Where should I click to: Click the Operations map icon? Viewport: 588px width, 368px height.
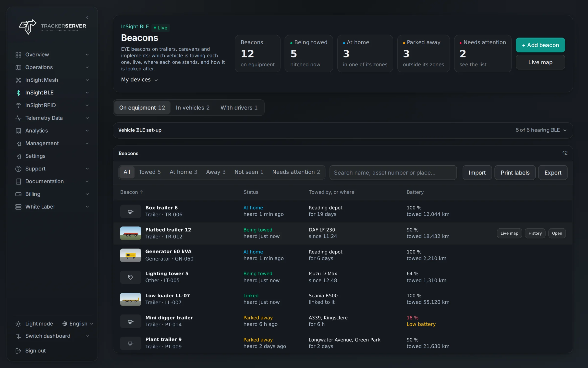click(x=18, y=67)
